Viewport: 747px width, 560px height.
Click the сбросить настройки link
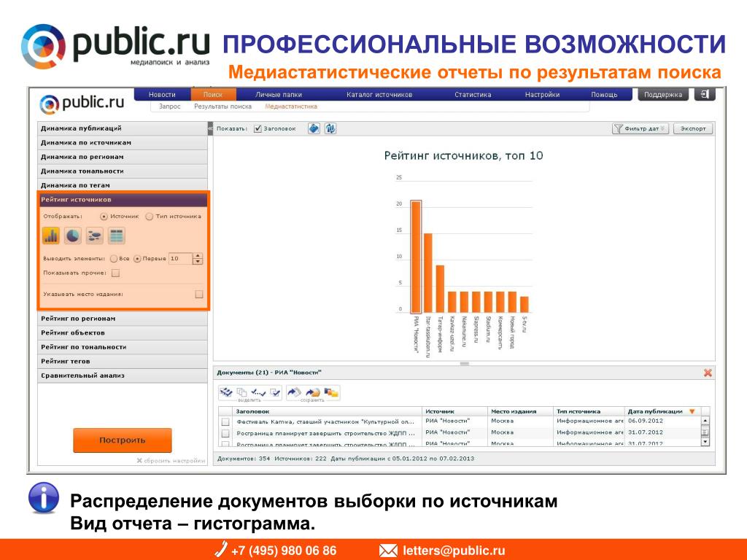(x=171, y=461)
